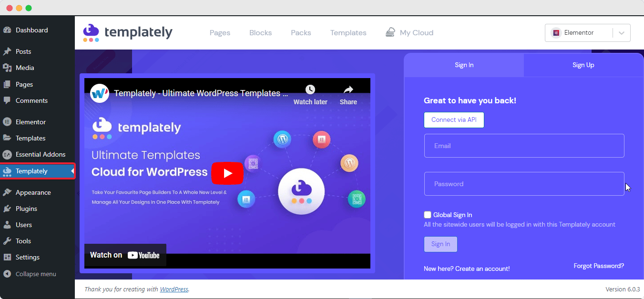Image resolution: width=644 pixels, height=299 pixels.
Task: Focus the Email input field
Action: (524, 146)
